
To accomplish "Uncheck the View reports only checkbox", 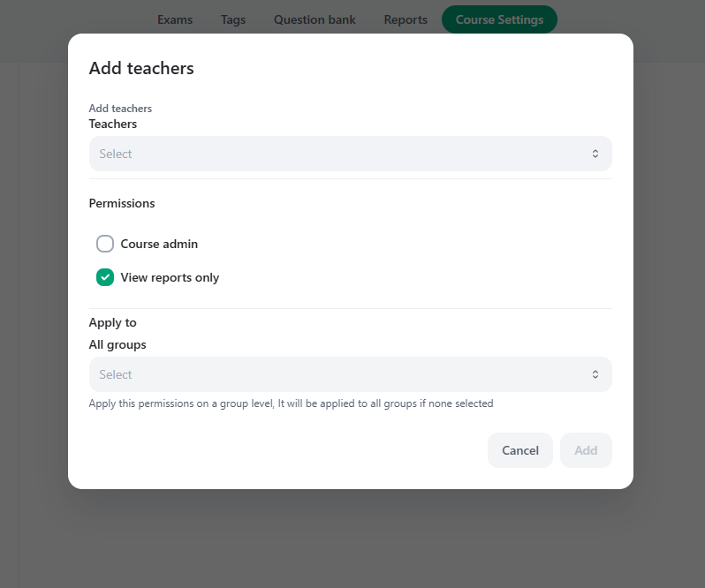I will (105, 277).
